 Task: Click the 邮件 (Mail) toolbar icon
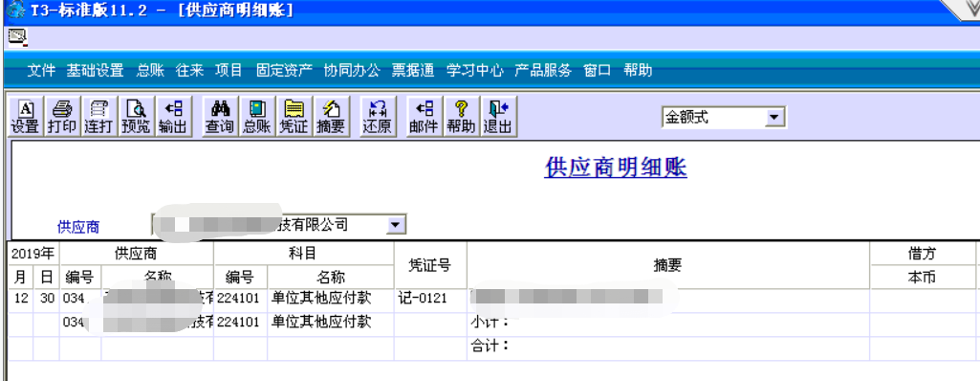click(x=424, y=117)
